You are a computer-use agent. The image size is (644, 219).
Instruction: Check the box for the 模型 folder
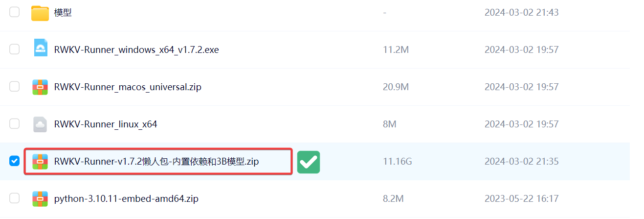point(15,12)
